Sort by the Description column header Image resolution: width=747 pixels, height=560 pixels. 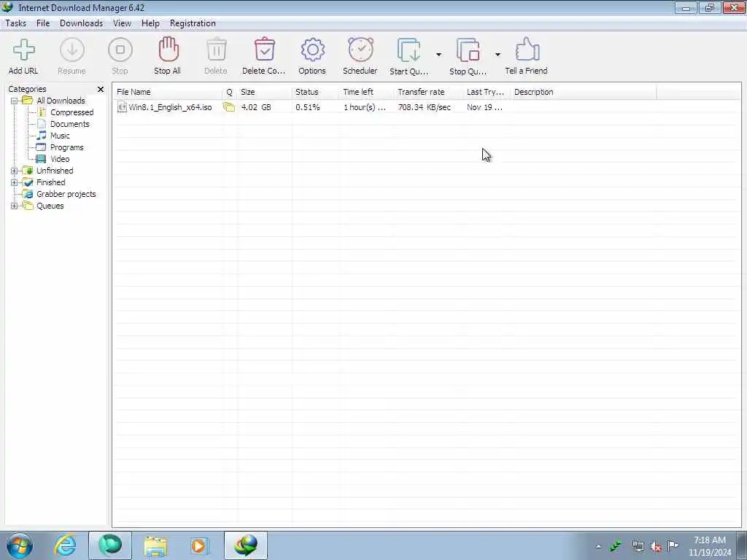[x=583, y=92]
